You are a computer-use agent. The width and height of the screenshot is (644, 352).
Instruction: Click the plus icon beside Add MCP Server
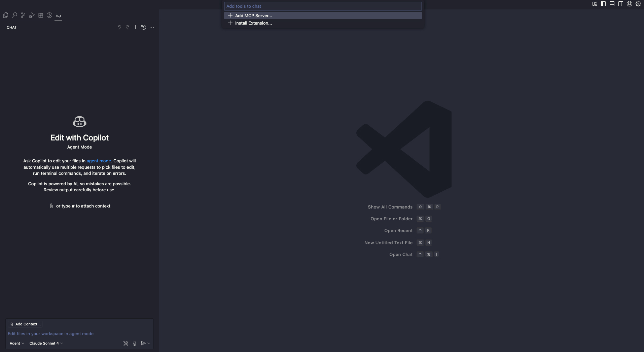click(230, 15)
